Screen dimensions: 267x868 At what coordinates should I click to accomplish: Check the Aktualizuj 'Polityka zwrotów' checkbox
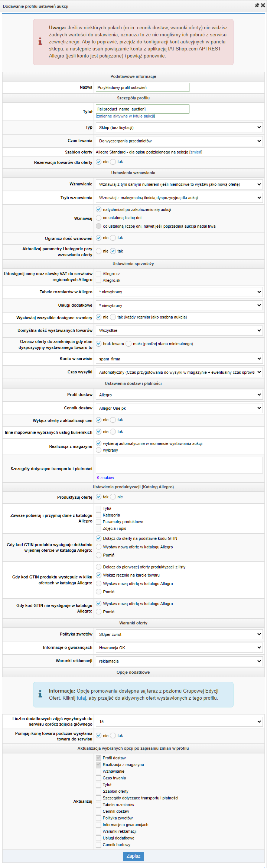[x=98, y=818]
